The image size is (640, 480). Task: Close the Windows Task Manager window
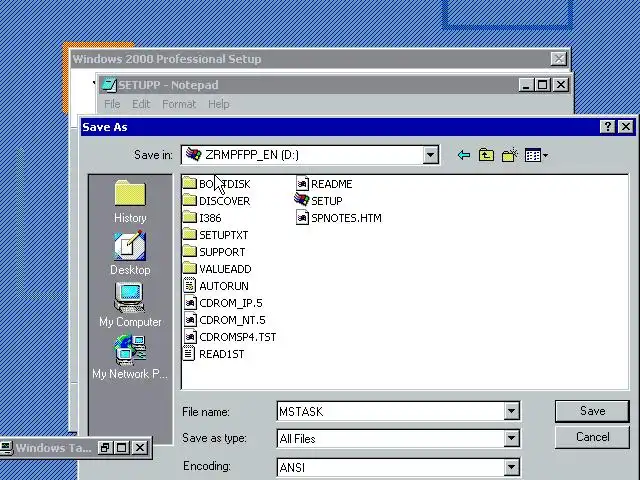click(140, 448)
